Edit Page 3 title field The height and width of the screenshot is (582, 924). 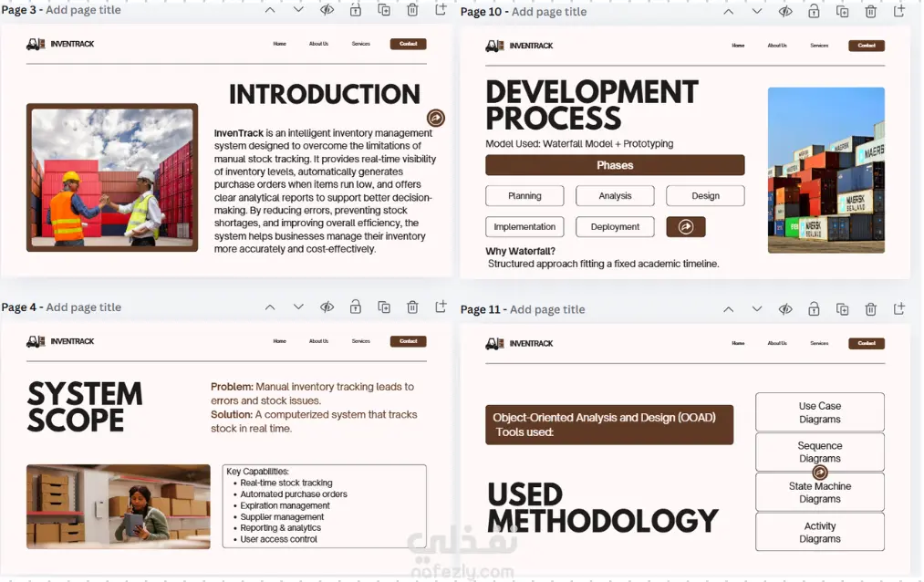click(83, 10)
